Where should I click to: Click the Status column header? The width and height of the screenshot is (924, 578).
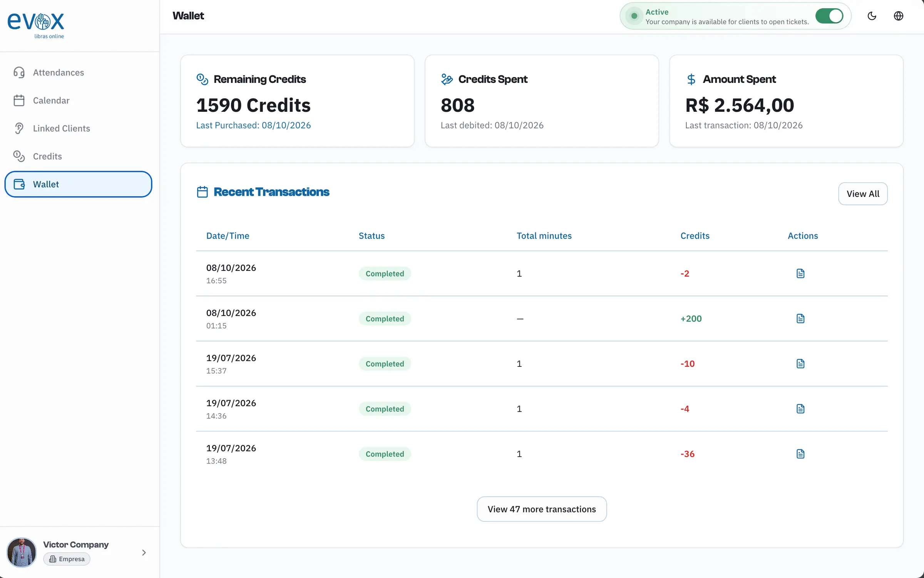372,236
